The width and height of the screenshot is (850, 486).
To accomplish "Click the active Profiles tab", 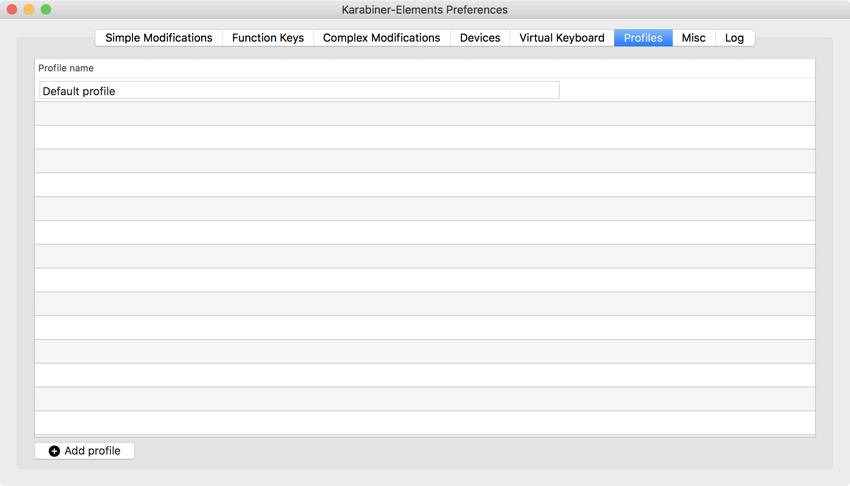I will point(643,38).
